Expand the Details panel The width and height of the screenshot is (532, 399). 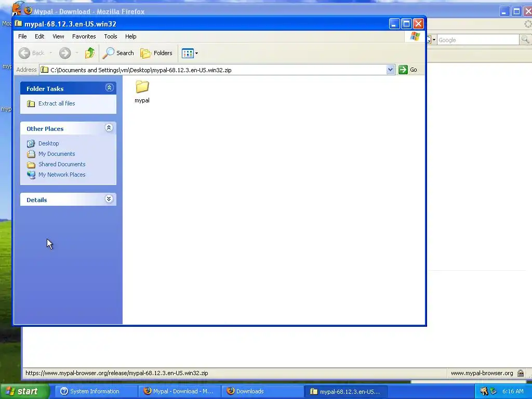(109, 199)
